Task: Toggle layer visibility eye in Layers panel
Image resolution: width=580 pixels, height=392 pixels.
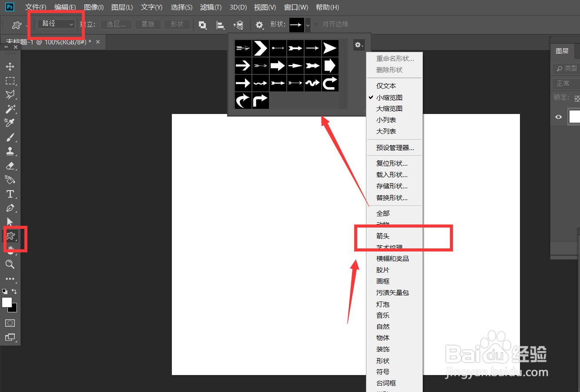Action: 558,117
